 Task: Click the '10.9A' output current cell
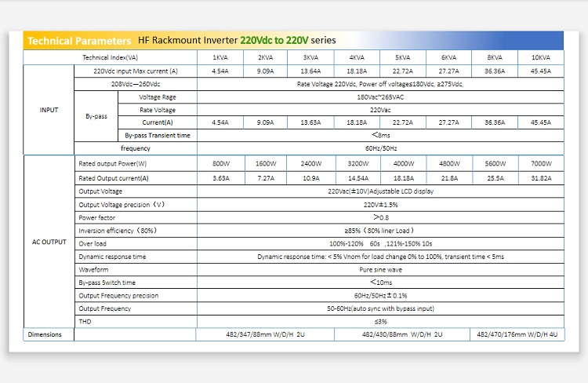pos(311,178)
